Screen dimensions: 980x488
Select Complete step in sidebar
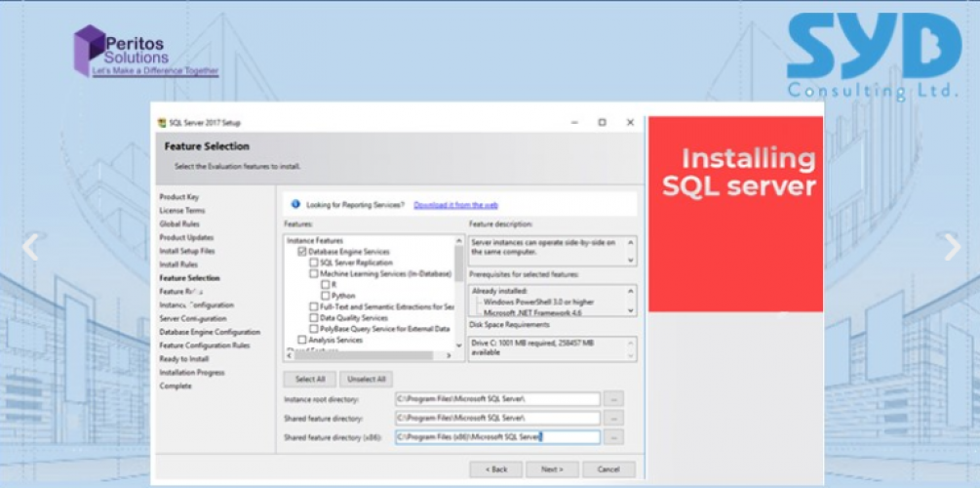coord(175,386)
